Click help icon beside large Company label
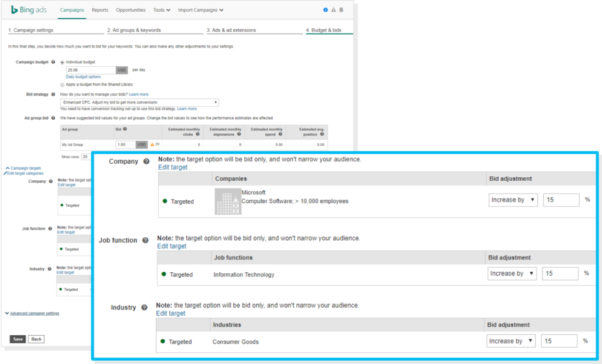The height and width of the screenshot is (364, 602). [x=146, y=161]
